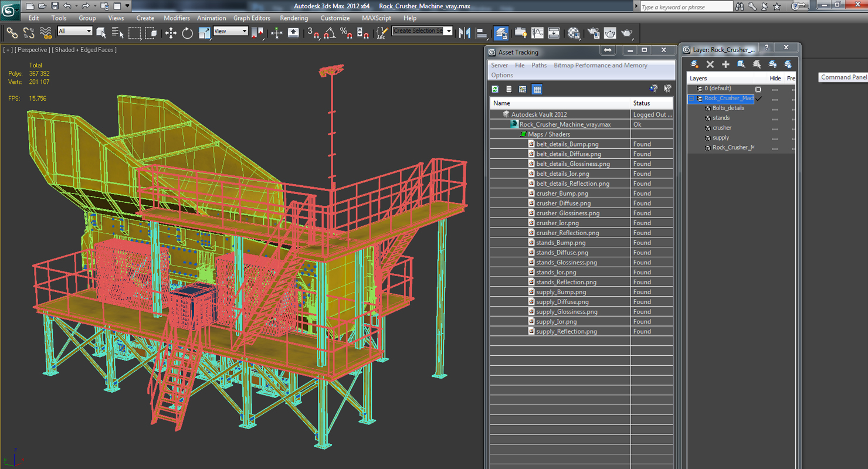Collapse Rock_Crusher_Machine layer in Layers panel
Image resolution: width=868 pixels, height=469 pixels.
691,98
